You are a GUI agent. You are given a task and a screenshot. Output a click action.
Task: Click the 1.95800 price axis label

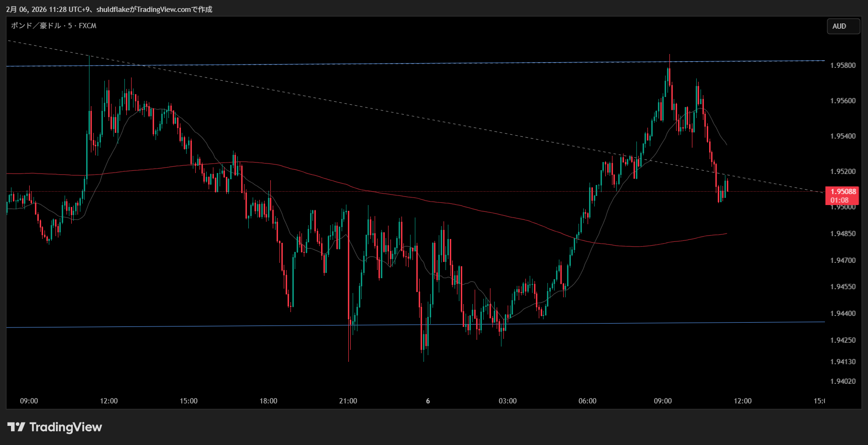[843, 65]
